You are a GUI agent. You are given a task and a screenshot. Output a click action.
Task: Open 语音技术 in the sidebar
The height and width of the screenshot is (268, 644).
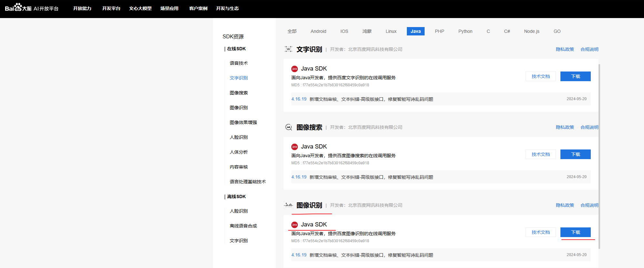239,63
